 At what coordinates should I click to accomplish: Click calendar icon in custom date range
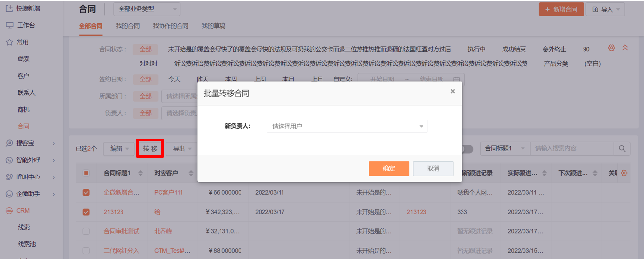pyautogui.click(x=456, y=80)
